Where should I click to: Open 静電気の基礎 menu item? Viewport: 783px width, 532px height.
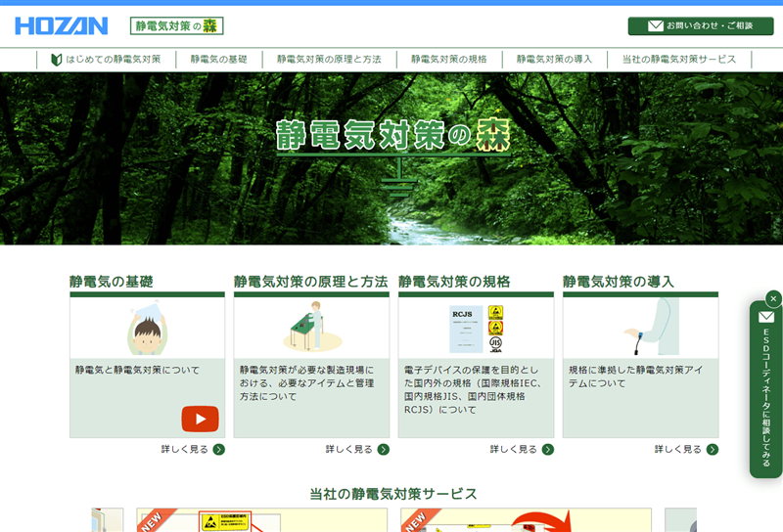click(218, 60)
